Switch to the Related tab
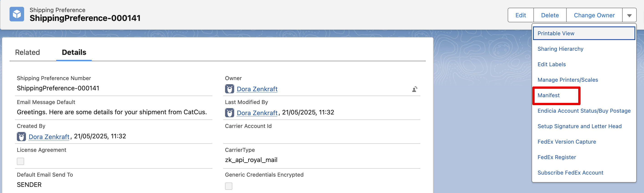The image size is (644, 193). tap(28, 52)
